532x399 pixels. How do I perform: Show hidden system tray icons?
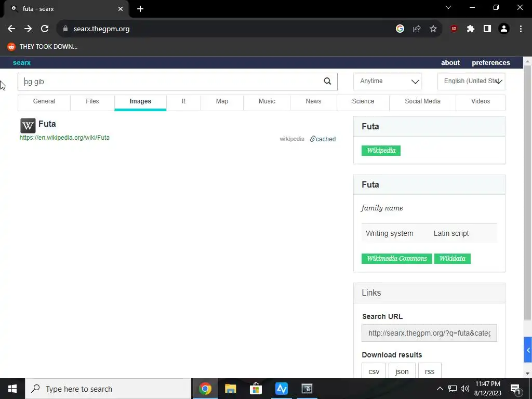coord(440,389)
